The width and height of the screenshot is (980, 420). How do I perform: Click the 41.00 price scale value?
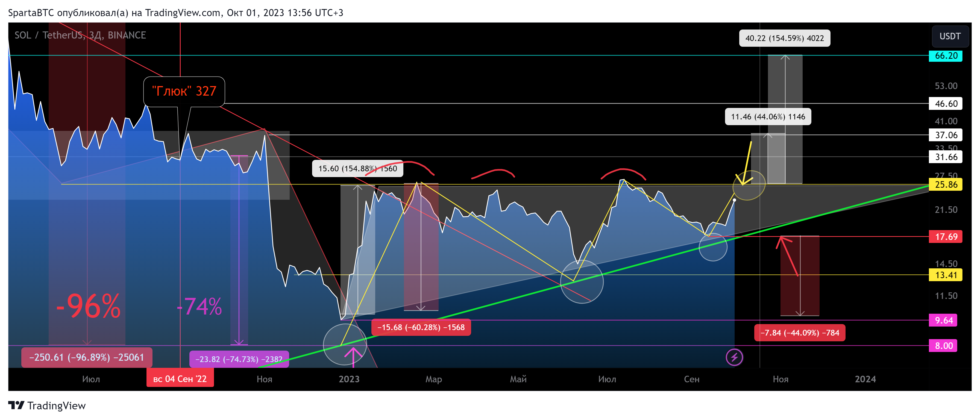click(946, 121)
